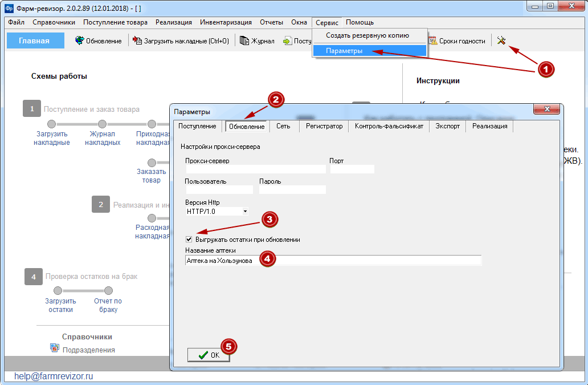This screenshot has height=385, width=588.
Task: Click the Название аптеки text field
Action: 333,261
